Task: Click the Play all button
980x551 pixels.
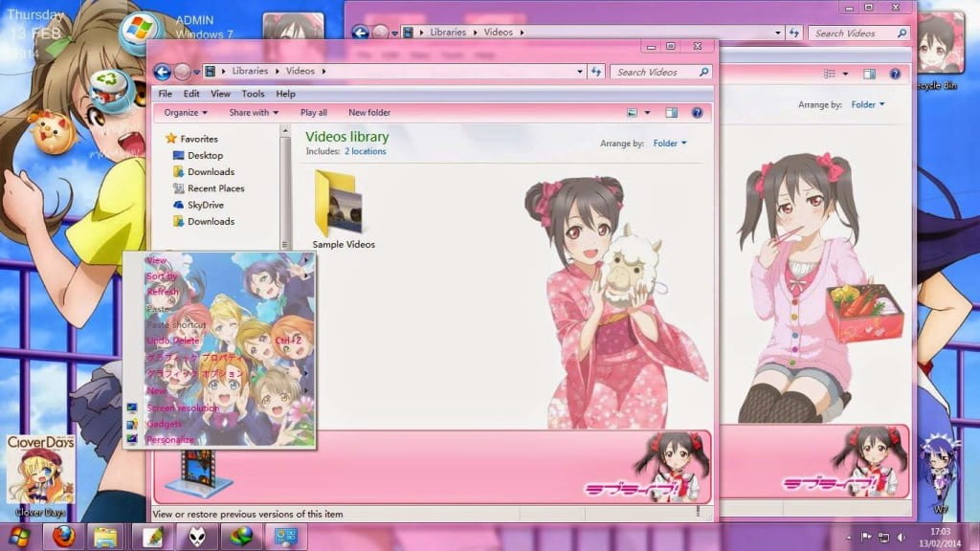Action: 314,112
